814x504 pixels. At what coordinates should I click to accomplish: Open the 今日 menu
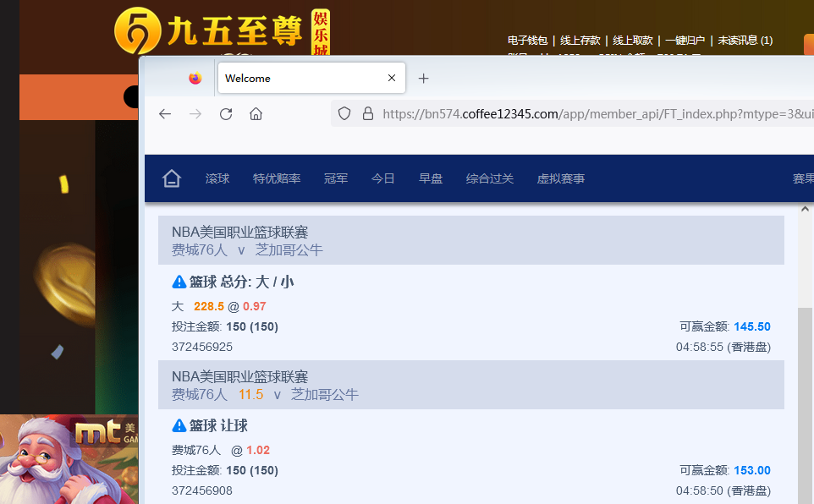(383, 178)
